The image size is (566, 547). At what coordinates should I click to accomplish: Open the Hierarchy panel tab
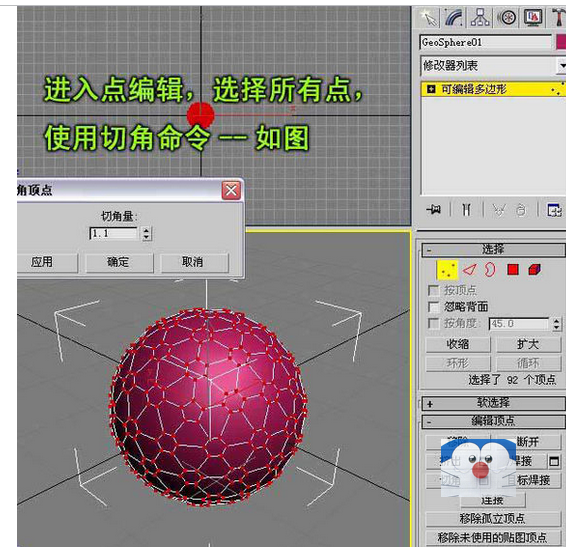(x=480, y=18)
